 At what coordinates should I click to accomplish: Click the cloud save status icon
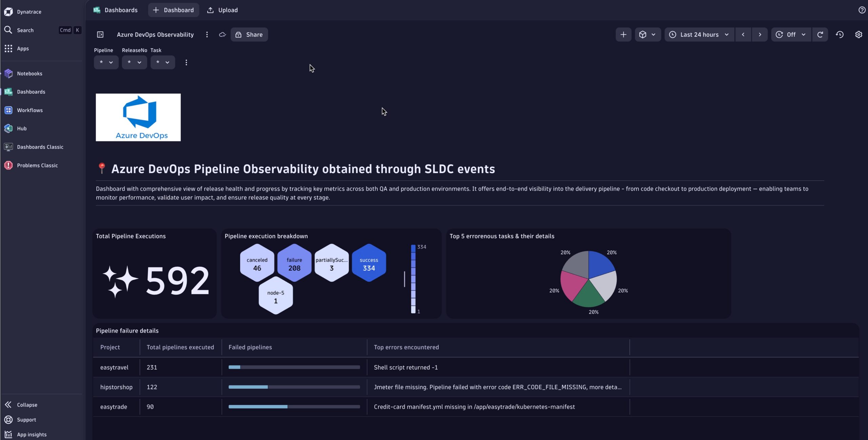(x=222, y=35)
